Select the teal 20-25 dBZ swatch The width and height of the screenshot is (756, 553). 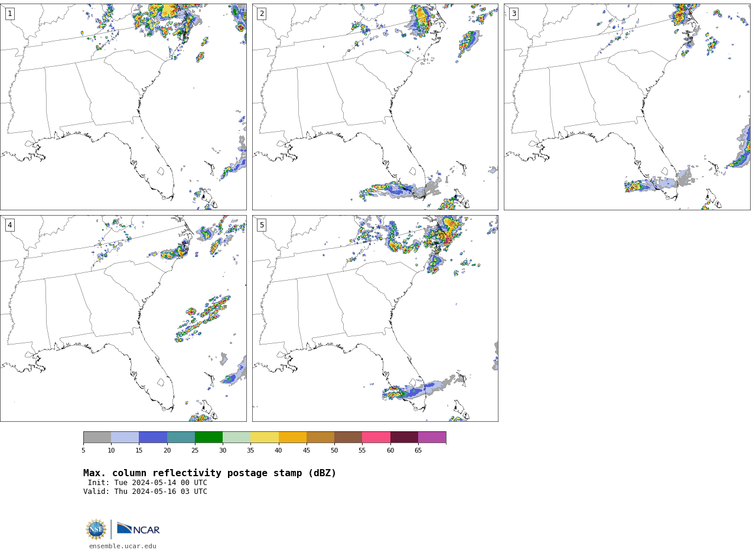click(181, 437)
